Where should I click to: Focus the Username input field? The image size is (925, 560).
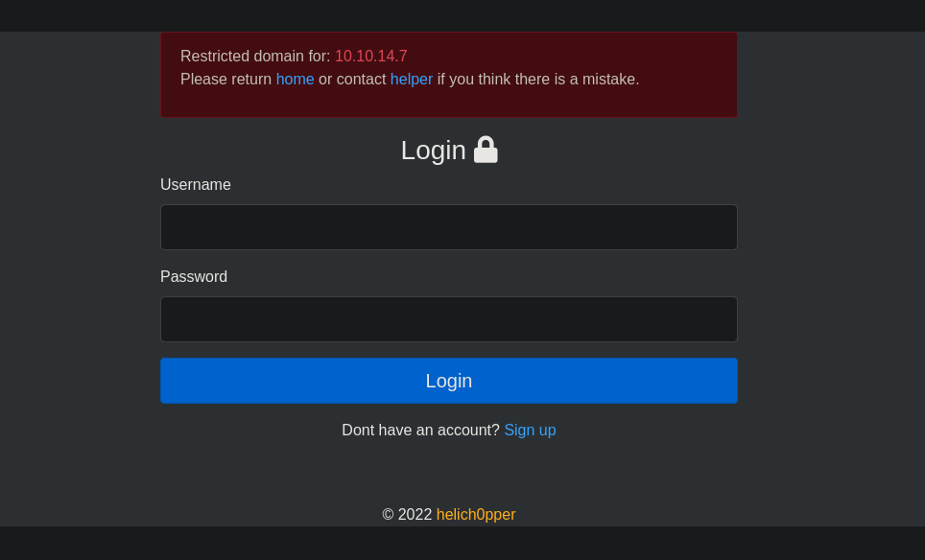tap(449, 227)
